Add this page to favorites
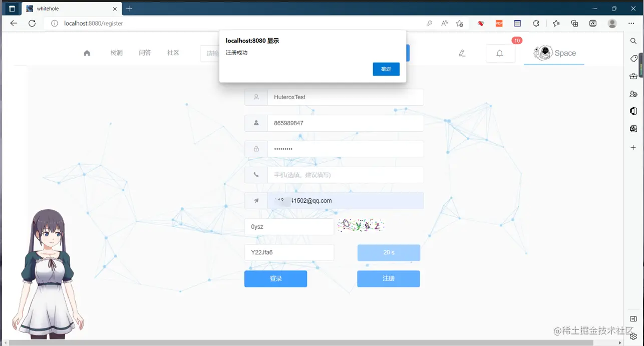644x346 pixels. (x=459, y=23)
